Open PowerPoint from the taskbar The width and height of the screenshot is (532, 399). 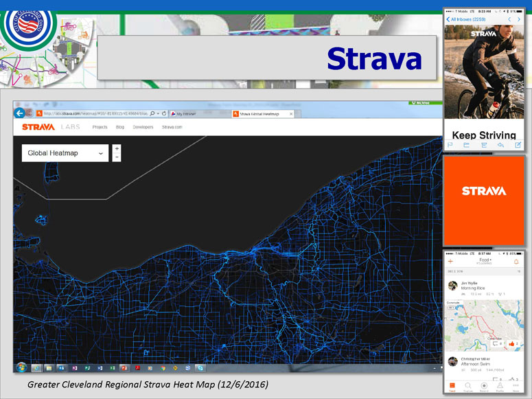click(x=124, y=368)
